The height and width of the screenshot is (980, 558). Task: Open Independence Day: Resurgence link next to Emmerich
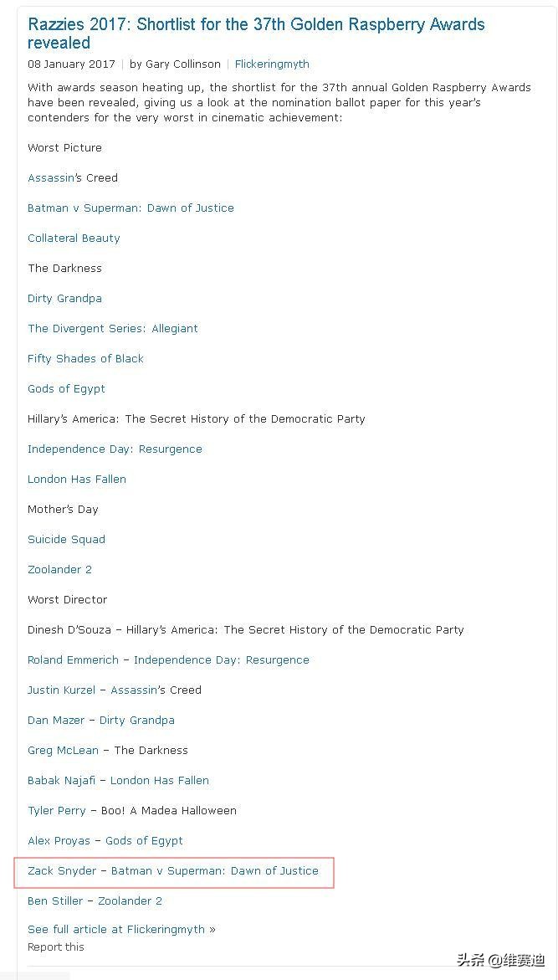point(221,659)
